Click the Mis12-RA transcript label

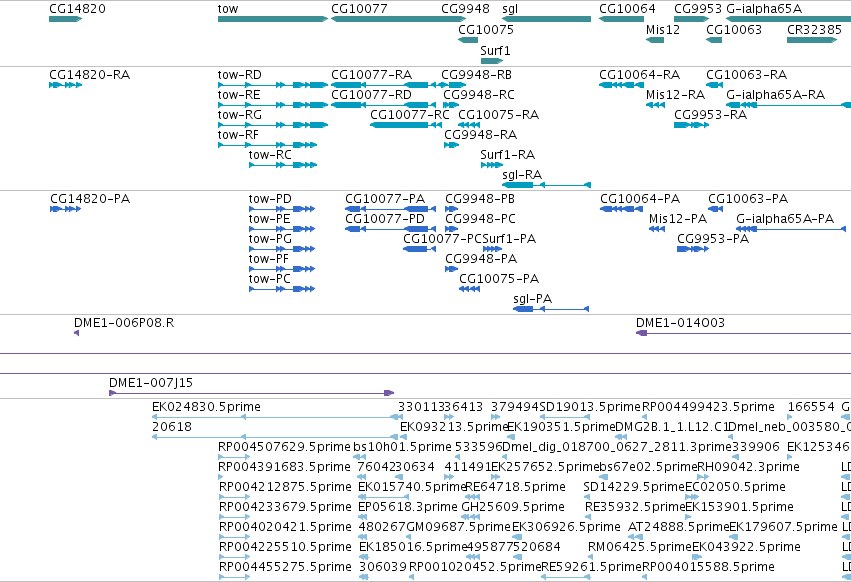tap(675, 94)
